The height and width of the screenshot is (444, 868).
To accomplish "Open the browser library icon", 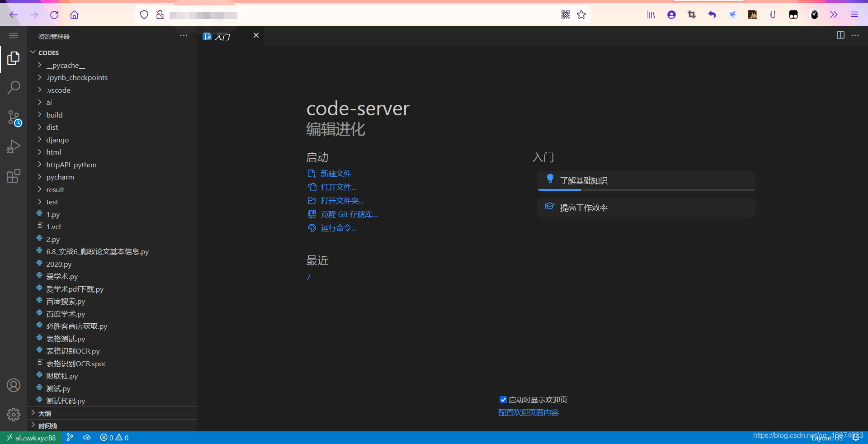I will tap(651, 15).
